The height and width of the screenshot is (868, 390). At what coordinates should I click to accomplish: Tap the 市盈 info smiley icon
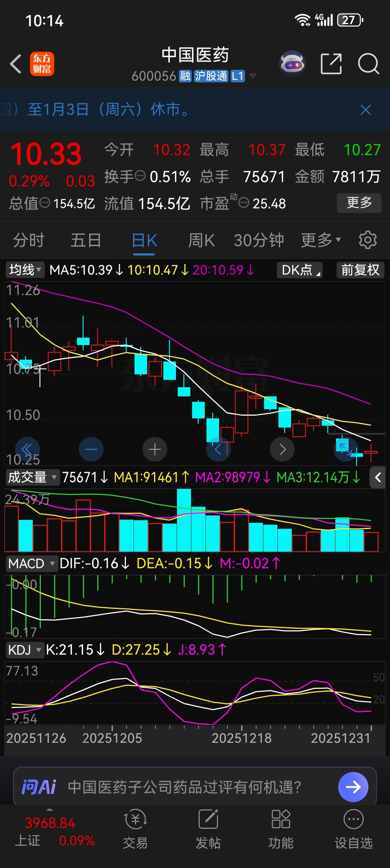[x=244, y=203]
